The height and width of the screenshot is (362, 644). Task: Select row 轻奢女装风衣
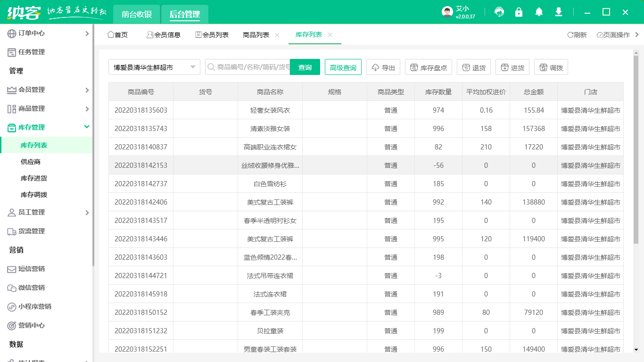366,110
